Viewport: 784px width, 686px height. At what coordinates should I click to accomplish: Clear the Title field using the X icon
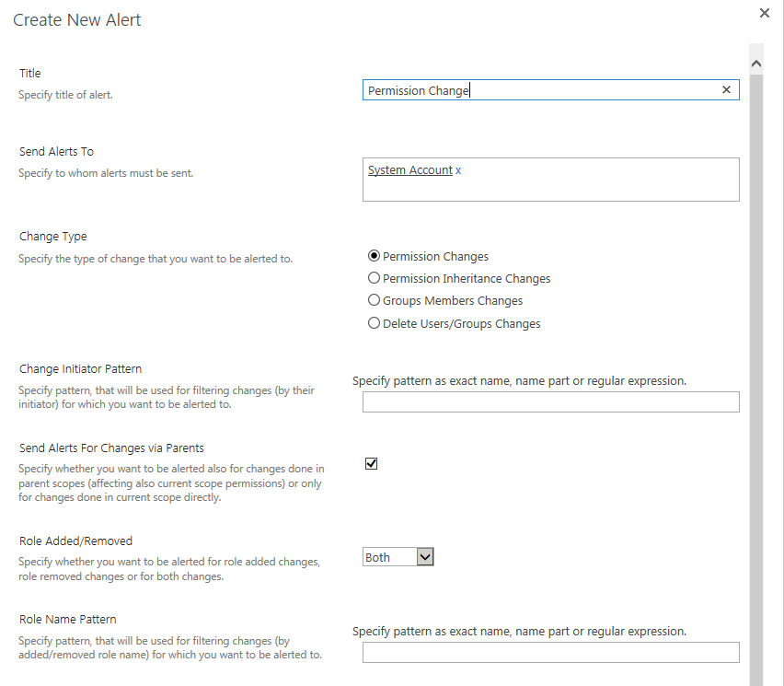[x=726, y=89]
